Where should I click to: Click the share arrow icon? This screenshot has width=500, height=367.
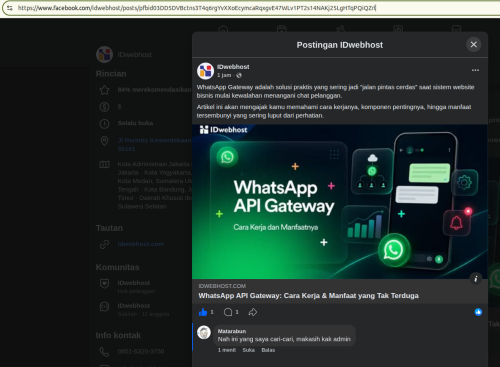253,312
